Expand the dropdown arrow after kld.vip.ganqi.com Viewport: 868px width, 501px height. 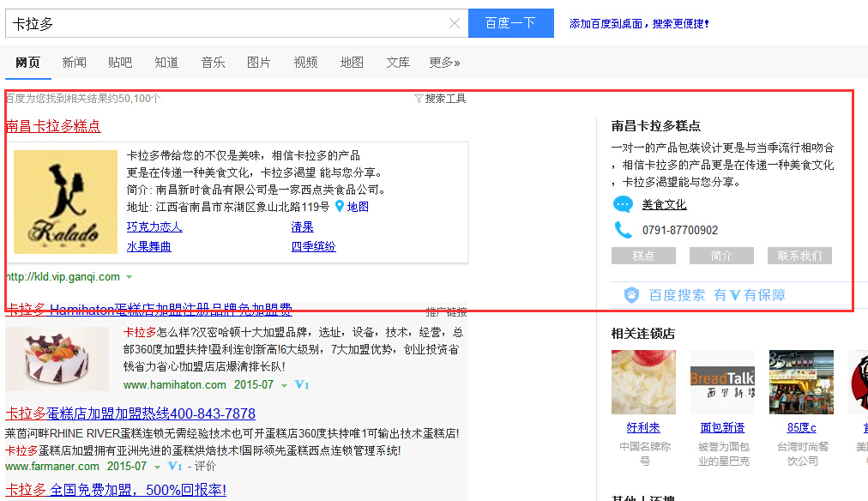(129, 277)
